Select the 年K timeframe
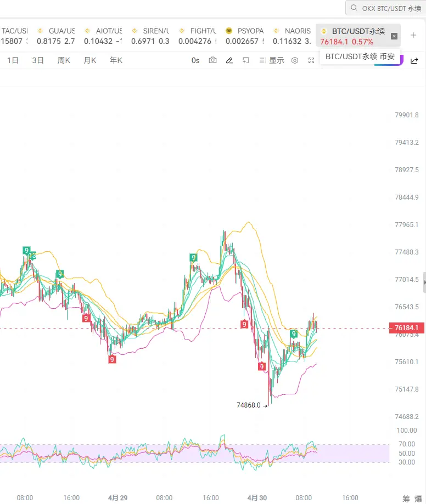The image size is (426, 504). (116, 60)
